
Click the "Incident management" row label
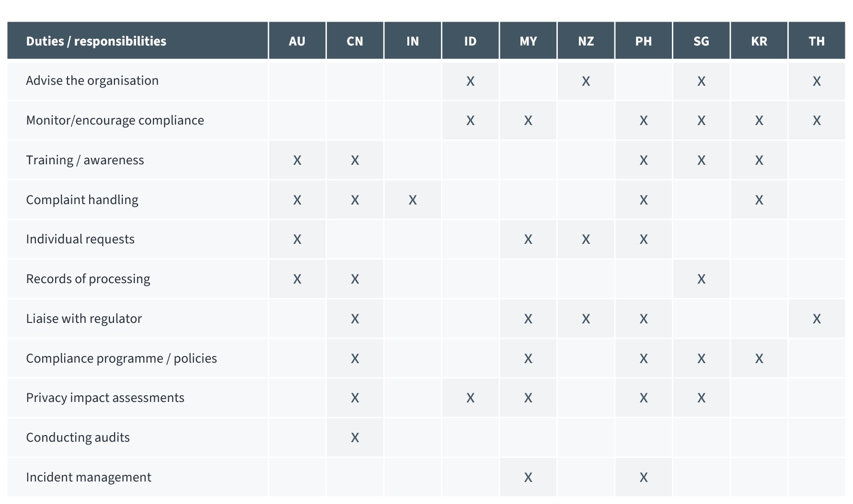pos(89,477)
